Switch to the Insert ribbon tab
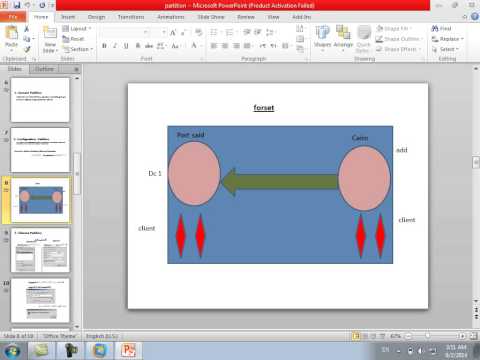The width and height of the screenshot is (480, 360). tap(68, 17)
